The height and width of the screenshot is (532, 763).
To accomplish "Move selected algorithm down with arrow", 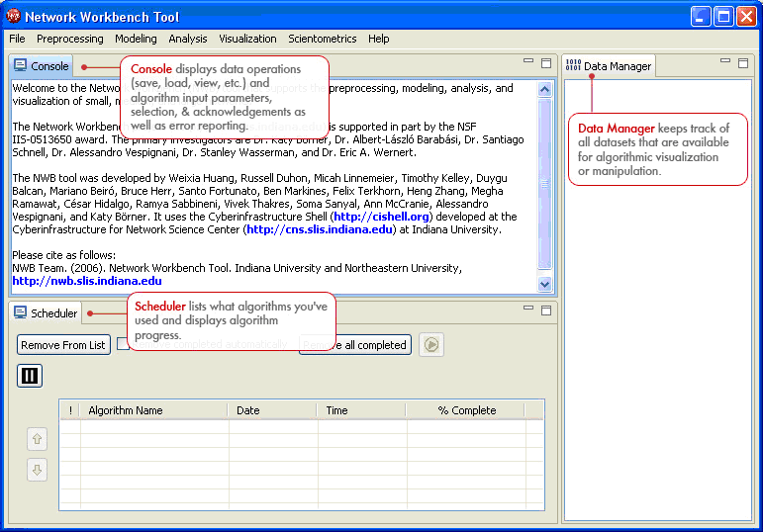I will (x=37, y=470).
